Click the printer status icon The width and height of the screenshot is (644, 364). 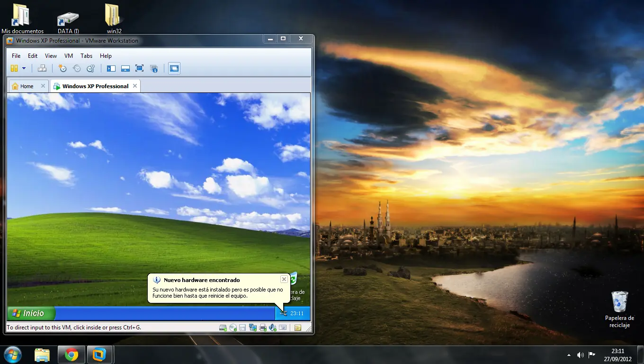(x=263, y=328)
